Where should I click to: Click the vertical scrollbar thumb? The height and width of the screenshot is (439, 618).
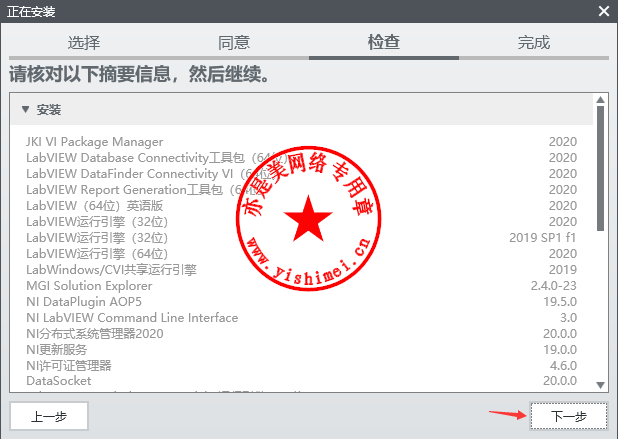[x=600, y=168]
